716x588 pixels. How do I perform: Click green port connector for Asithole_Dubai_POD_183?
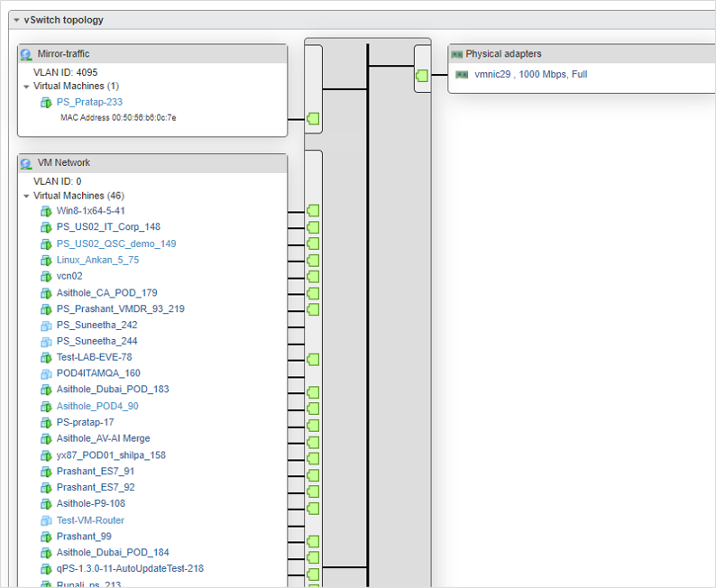coord(313,391)
